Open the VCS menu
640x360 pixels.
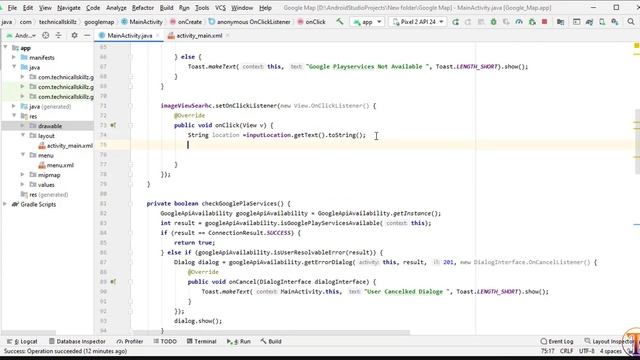[x=220, y=8]
